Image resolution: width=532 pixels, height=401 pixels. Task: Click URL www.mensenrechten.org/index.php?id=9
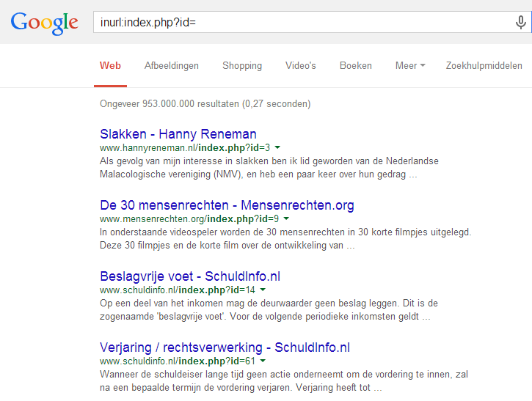point(189,219)
